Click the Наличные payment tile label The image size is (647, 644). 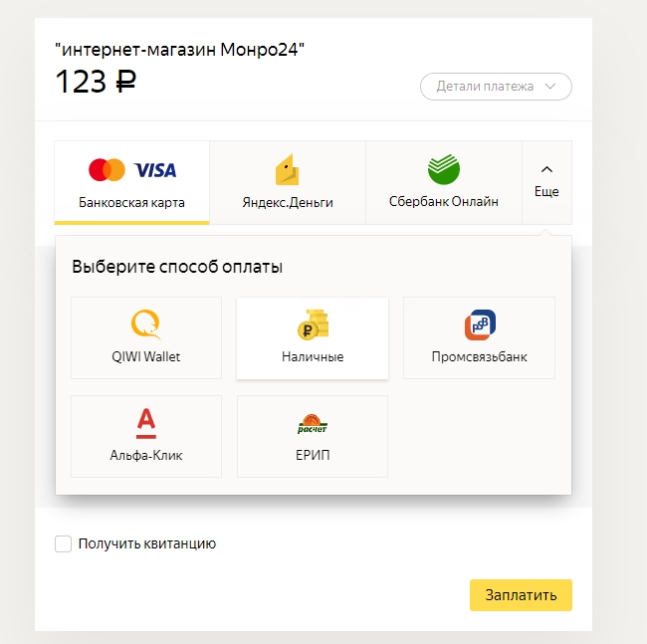coord(313,356)
